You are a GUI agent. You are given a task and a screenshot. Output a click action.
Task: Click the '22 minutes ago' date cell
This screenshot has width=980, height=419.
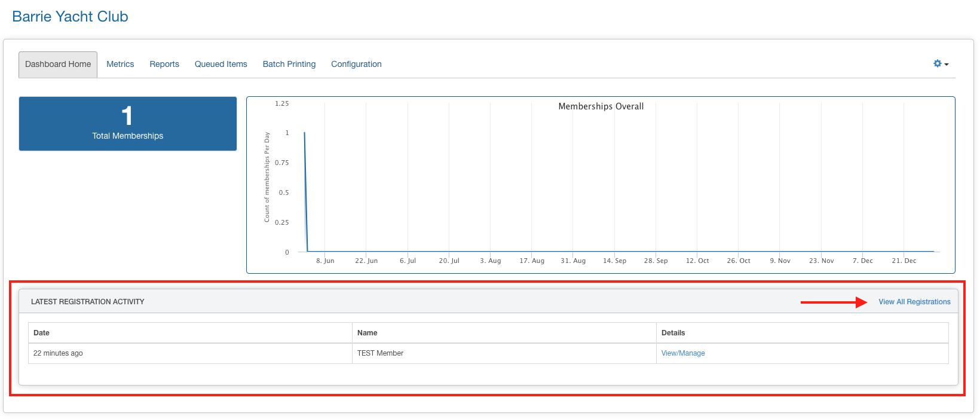pyautogui.click(x=58, y=353)
